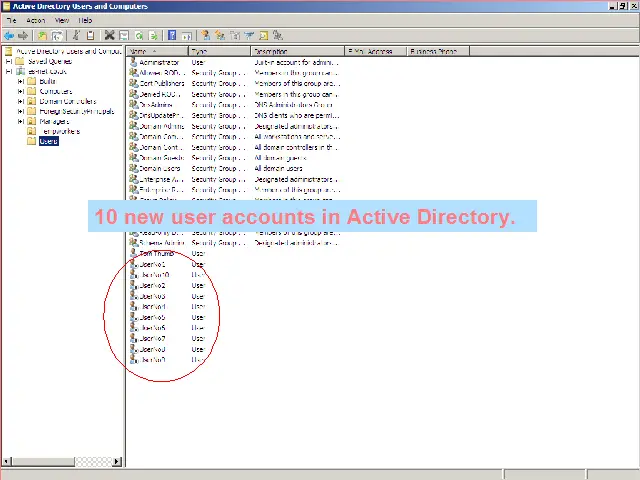Expand the Managers organizational unit

tap(20, 121)
